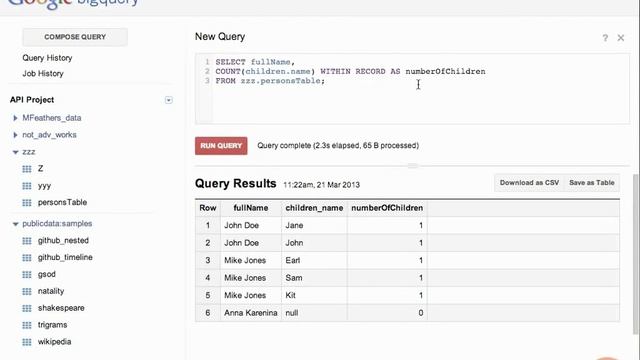Click the personsTable table icon
The height and width of the screenshot is (360, 640).
point(27,202)
